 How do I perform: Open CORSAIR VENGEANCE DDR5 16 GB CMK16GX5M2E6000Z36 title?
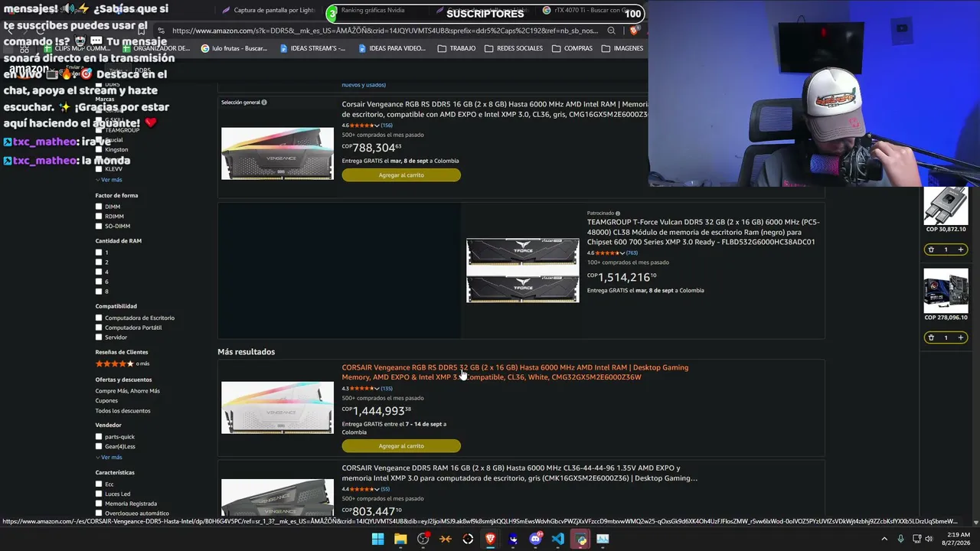click(x=520, y=473)
